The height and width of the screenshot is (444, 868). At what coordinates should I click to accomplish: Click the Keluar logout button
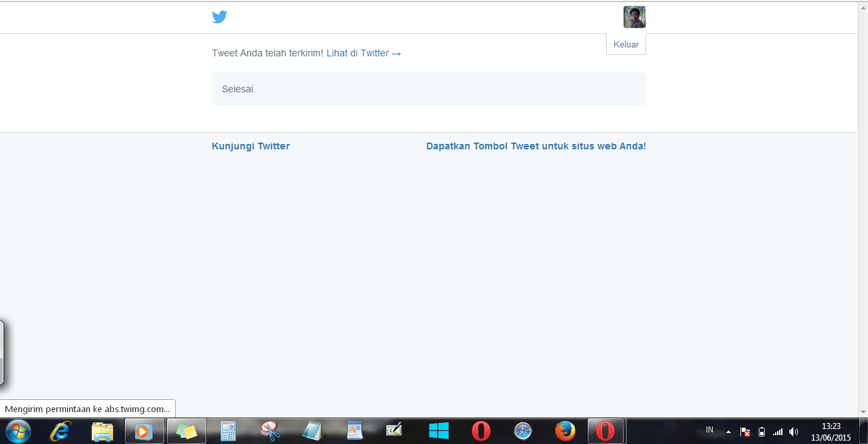click(626, 44)
